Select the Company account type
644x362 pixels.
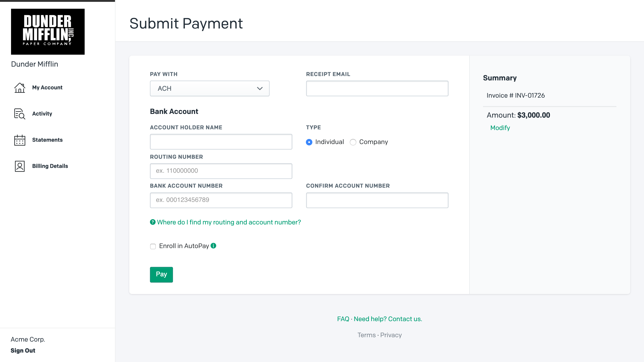pyautogui.click(x=353, y=142)
